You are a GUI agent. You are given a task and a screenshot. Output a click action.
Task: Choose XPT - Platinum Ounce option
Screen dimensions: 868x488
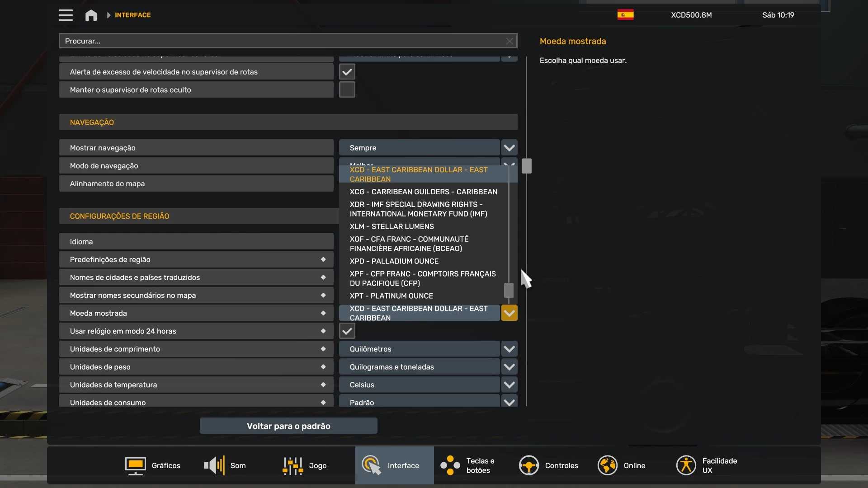coord(391,296)
